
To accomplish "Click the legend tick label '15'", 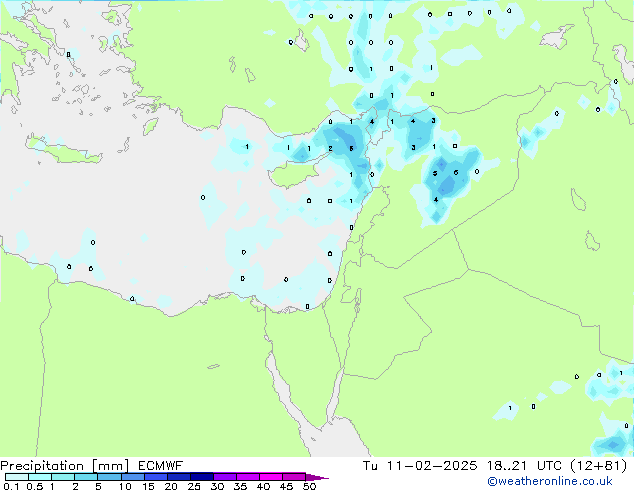I will coord(148,486).
